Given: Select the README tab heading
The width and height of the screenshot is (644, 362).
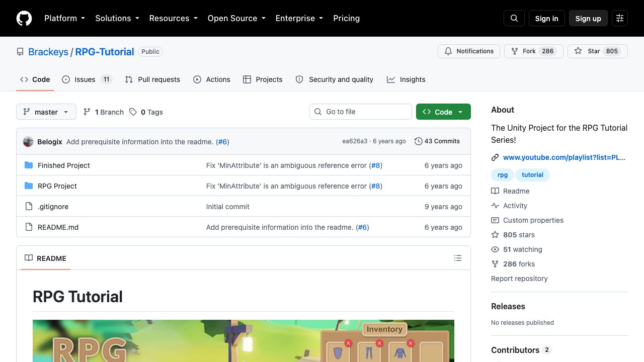Looking at the screenshot, I should click(x=45, y=258).
